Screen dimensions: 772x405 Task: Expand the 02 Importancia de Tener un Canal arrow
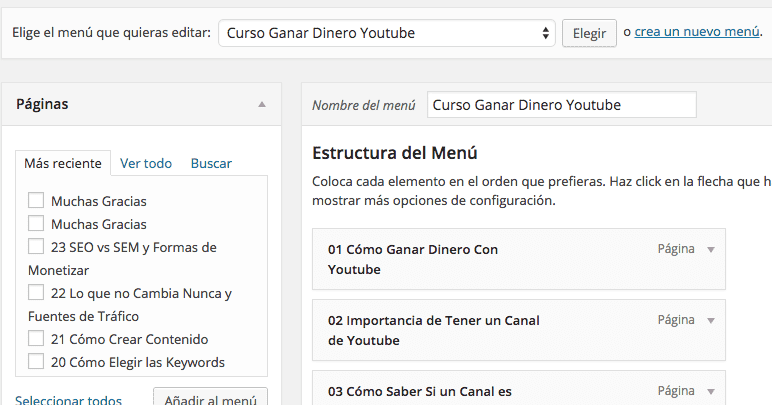pos(711,320)
